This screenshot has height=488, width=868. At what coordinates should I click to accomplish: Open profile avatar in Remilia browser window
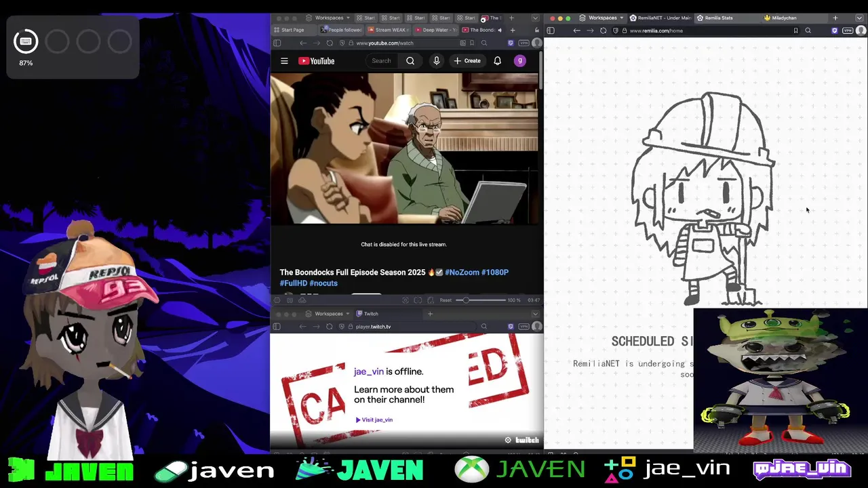pyautogui.click(x=861, y=30)
